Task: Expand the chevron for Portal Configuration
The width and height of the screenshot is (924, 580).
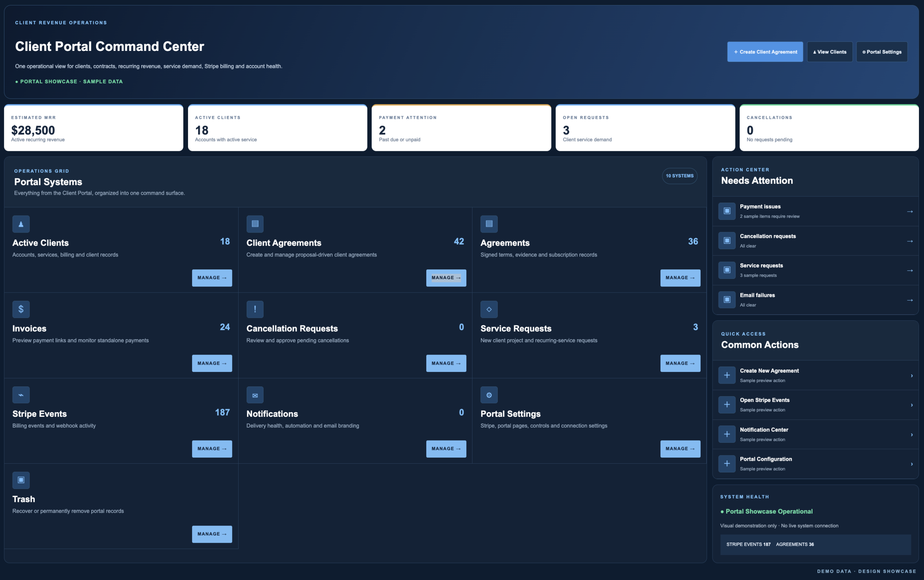Action: pos(911,464)
